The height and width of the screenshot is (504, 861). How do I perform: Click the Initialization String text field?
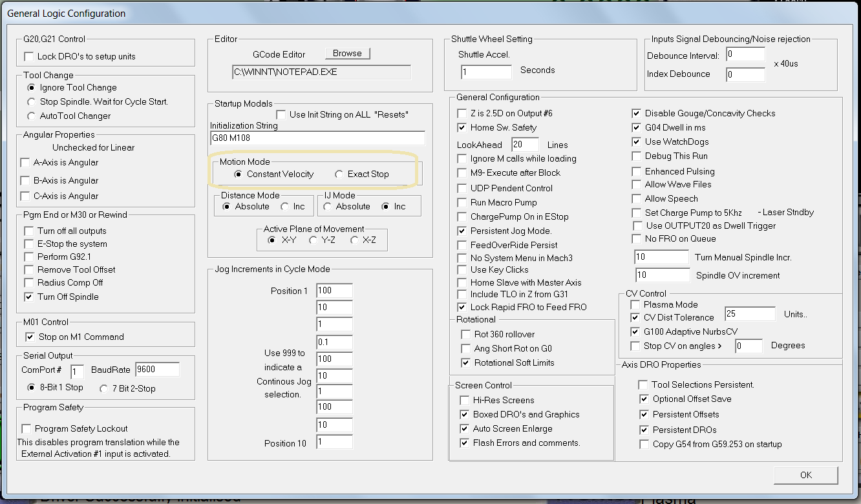point(317,138)
